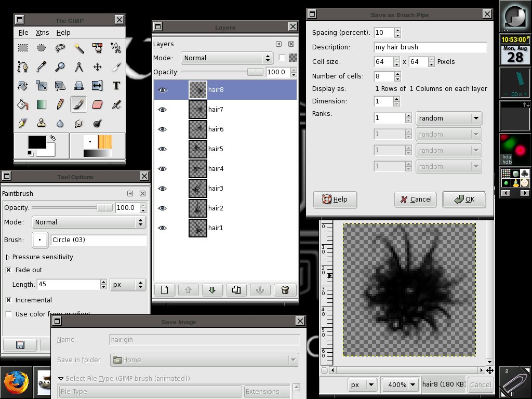Select the Blend gradient tool

click(42, 104)
